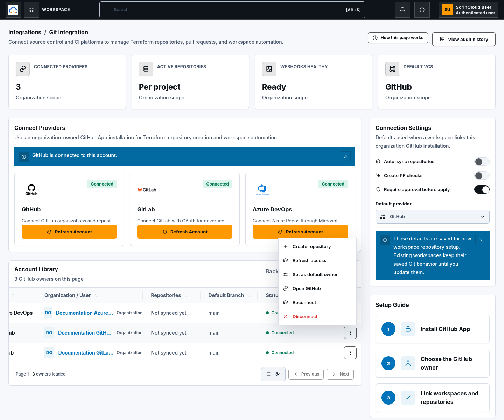Open the notifications bell
Image resolution: width=504 pixels, height=420 pixels.
pos(402,10)
